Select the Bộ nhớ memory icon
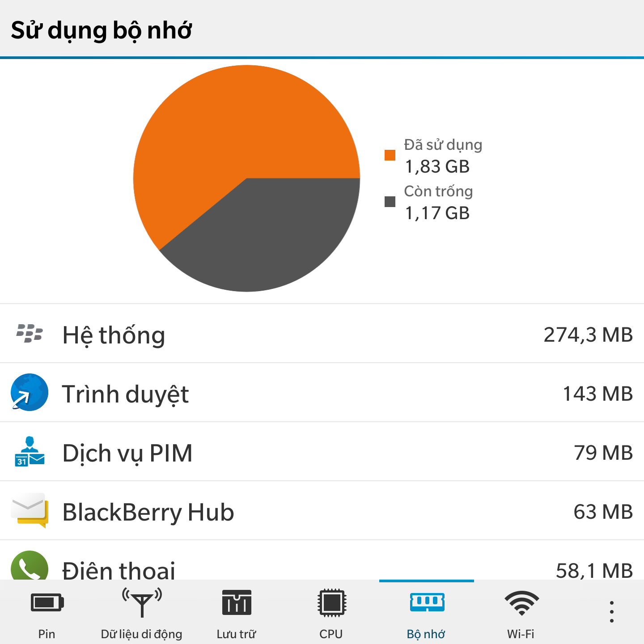 (x=427, y=602)
